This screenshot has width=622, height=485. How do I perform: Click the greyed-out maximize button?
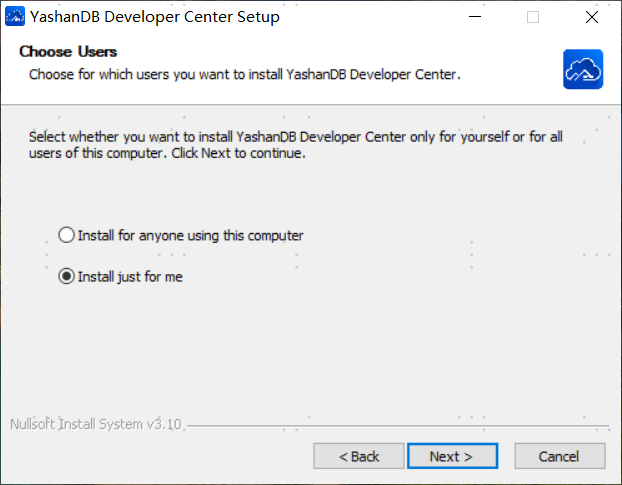click(533, 16)
